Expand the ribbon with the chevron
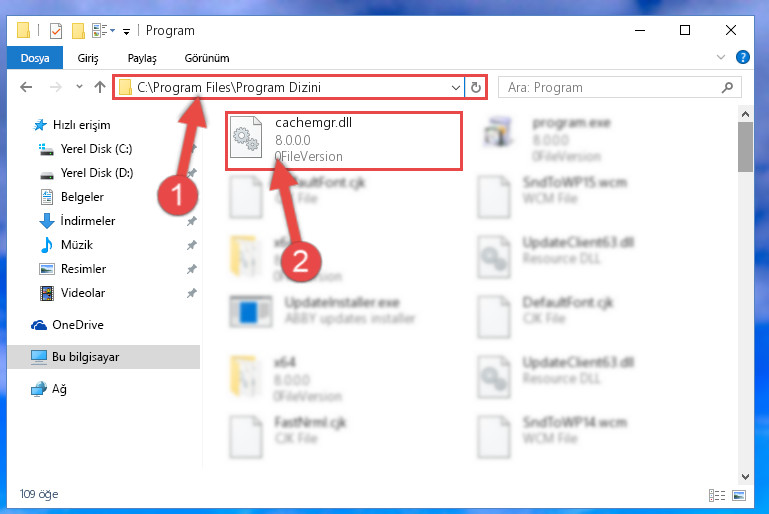This screenshot has height=514, width=769. coord(720,57)
